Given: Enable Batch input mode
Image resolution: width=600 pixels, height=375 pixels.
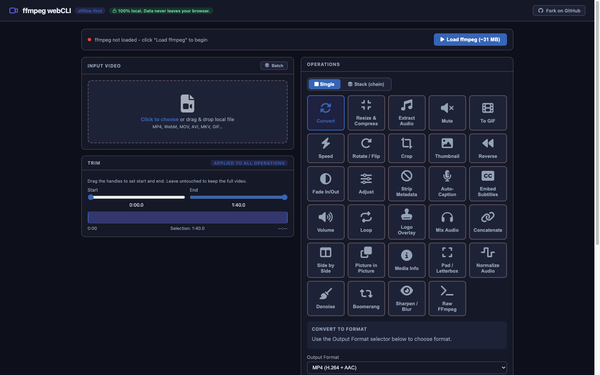Looking at the screenshot, I should click(x=274, y=65).
